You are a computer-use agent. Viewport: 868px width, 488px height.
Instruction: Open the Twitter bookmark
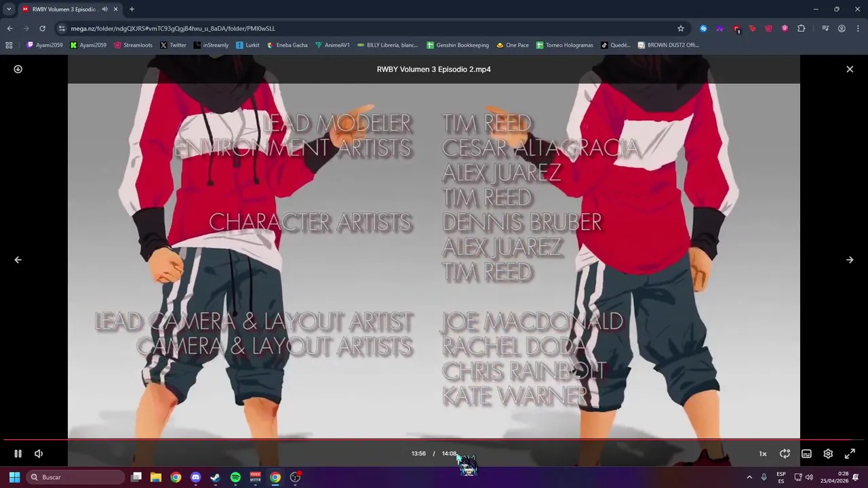pos(173,45)
